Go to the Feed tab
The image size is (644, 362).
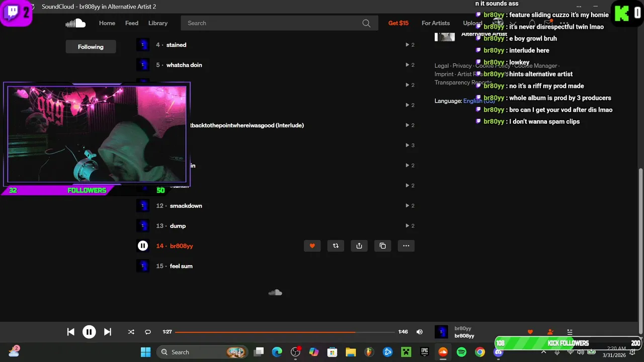(132, 23)
